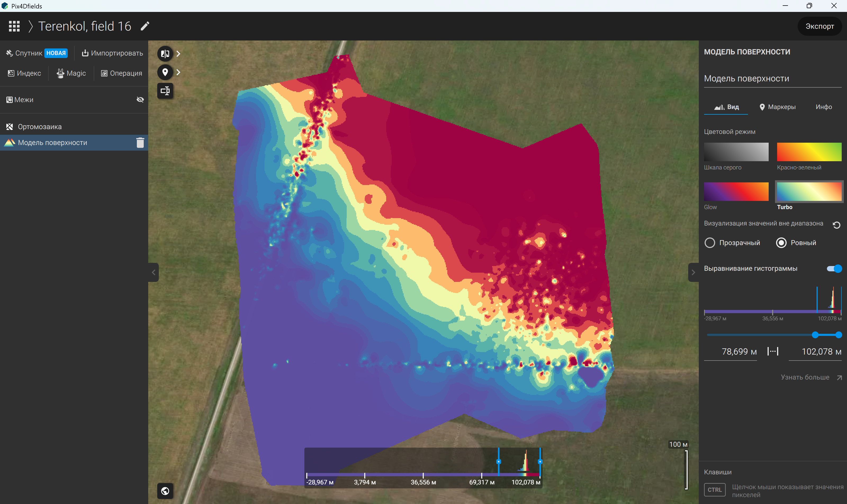Open the split-view compare tool
The height and width of the screenshot is (504, 847).
click(165, 54)
